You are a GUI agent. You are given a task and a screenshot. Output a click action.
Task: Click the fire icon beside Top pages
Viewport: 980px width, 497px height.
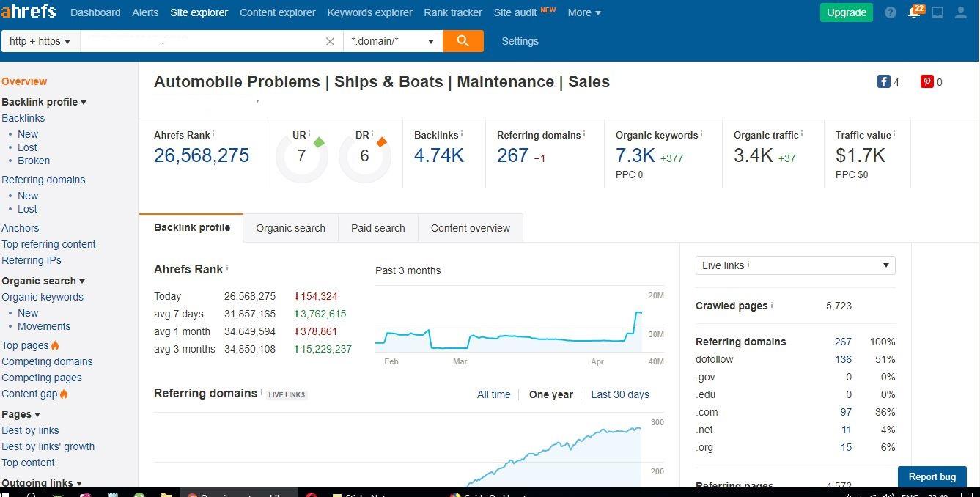point(54,345)
